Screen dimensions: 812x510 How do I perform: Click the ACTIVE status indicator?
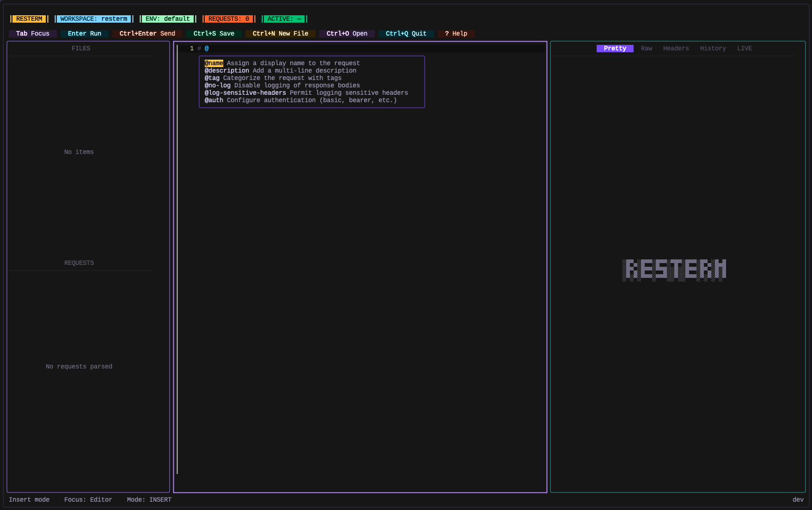pos(284,18)
